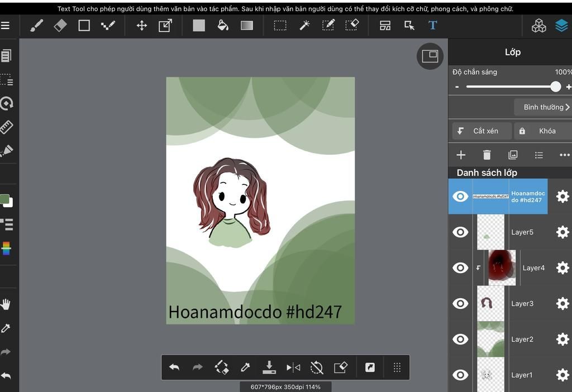
Task: Open settings gear for Hoanamdocdo text layer
Action: pyautogui.click(x=563, y=197)
